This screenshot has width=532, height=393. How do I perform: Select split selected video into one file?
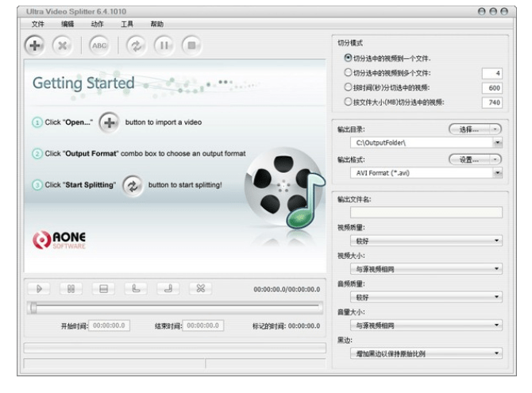(x=348, y=58)
